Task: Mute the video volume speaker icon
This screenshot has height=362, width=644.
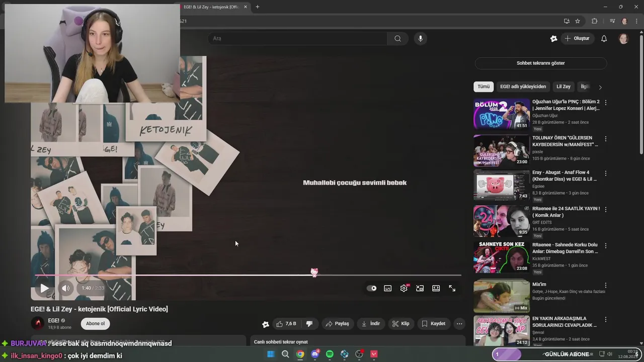Action: [x=65, y=288]
